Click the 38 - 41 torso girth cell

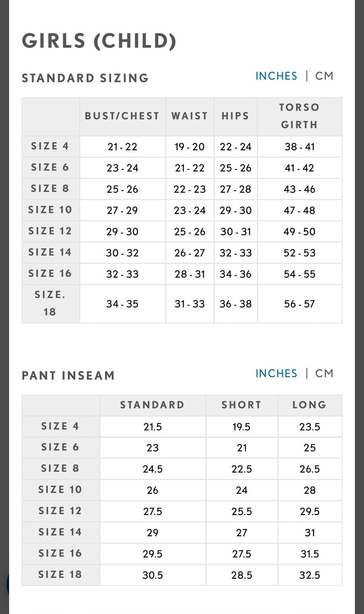point(300,147)
